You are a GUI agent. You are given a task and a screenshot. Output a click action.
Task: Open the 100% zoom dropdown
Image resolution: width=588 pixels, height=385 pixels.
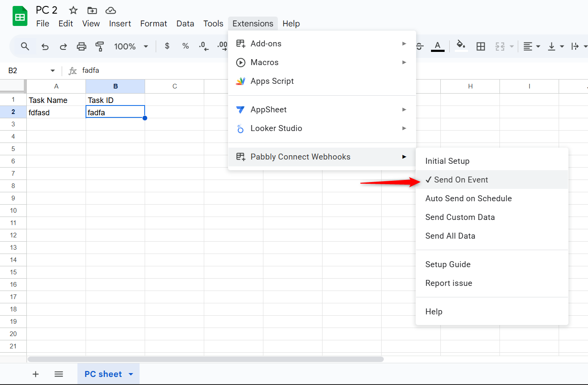(x=131, y=46)
